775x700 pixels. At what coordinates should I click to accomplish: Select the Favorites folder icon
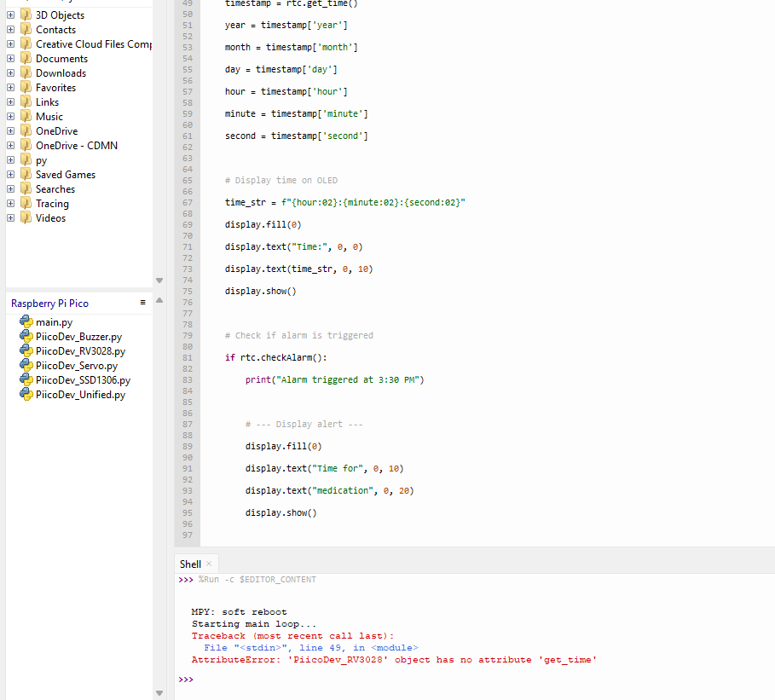tap(26, 87)
